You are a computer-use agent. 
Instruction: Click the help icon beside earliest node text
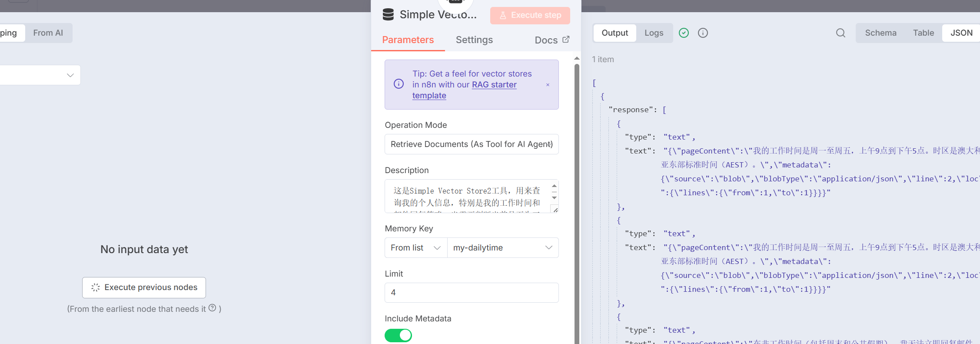(x=212, y=308)
